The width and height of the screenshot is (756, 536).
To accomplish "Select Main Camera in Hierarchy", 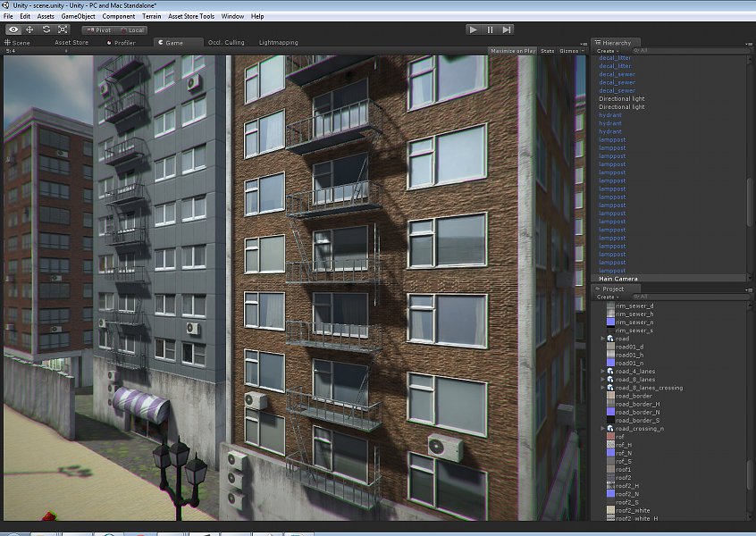I will point(669,279).
